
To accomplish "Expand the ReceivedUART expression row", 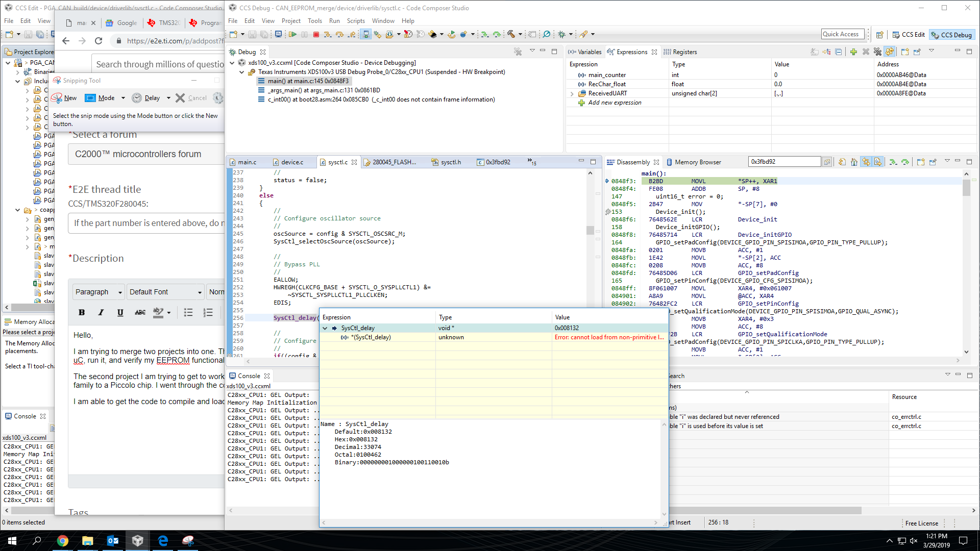I will [572, 93].
